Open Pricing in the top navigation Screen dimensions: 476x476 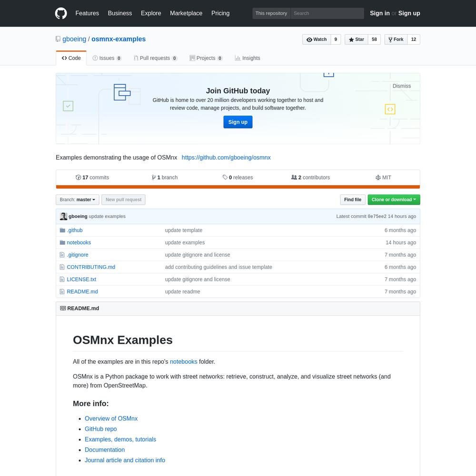pos(220,13)
